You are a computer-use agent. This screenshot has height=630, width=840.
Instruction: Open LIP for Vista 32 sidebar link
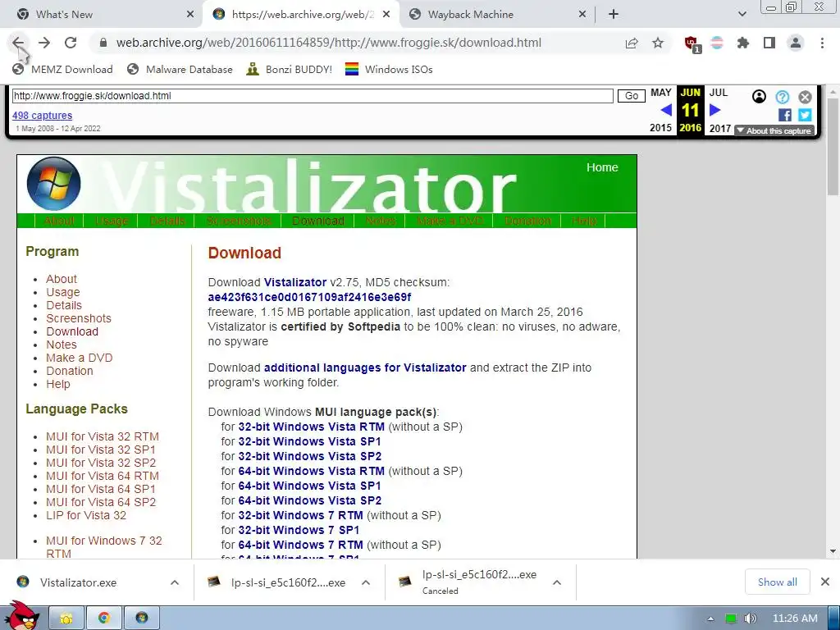85,515
